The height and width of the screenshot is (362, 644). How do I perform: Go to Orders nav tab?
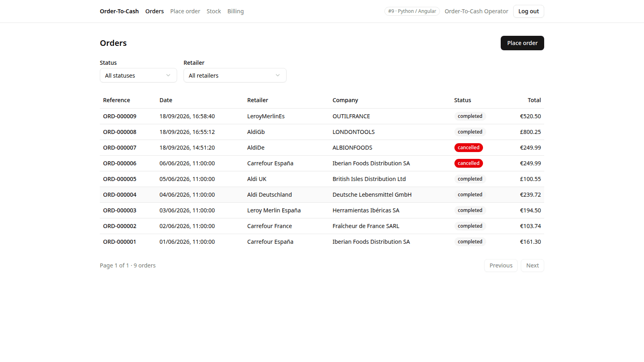155,11
